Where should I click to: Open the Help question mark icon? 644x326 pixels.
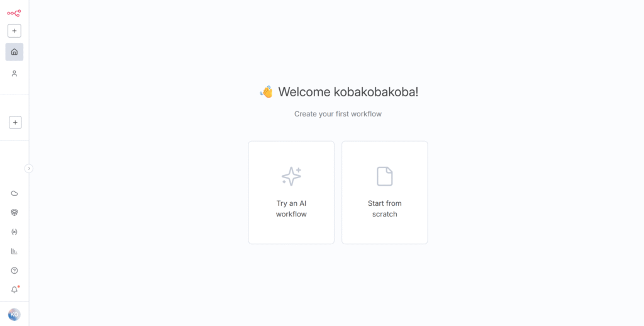[x=14, y=271]
